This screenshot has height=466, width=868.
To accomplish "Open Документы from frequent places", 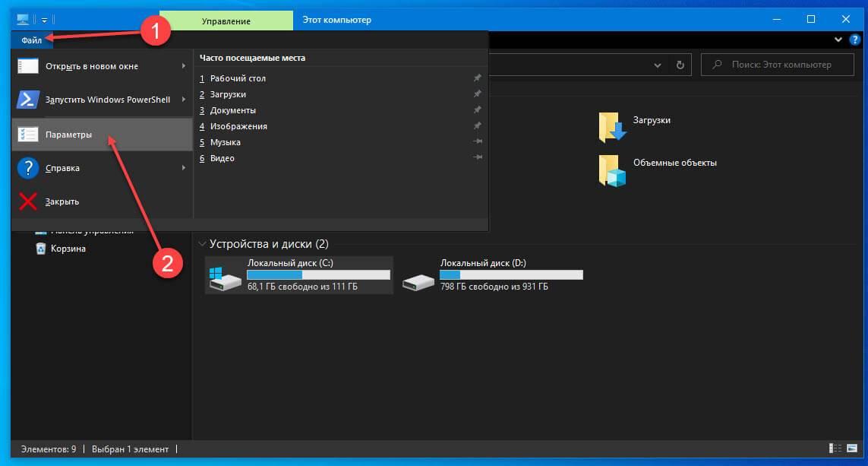I will pyautogui.click(x=340, y=110).
